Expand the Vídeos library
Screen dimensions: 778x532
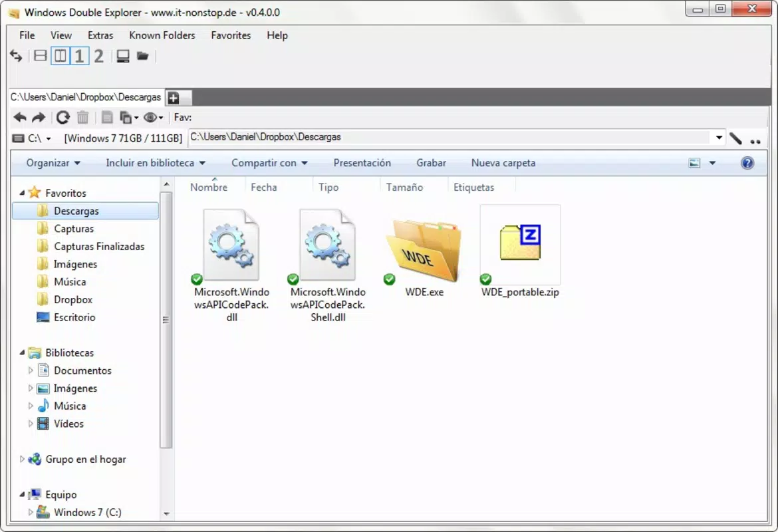click(x=31, y=424)
